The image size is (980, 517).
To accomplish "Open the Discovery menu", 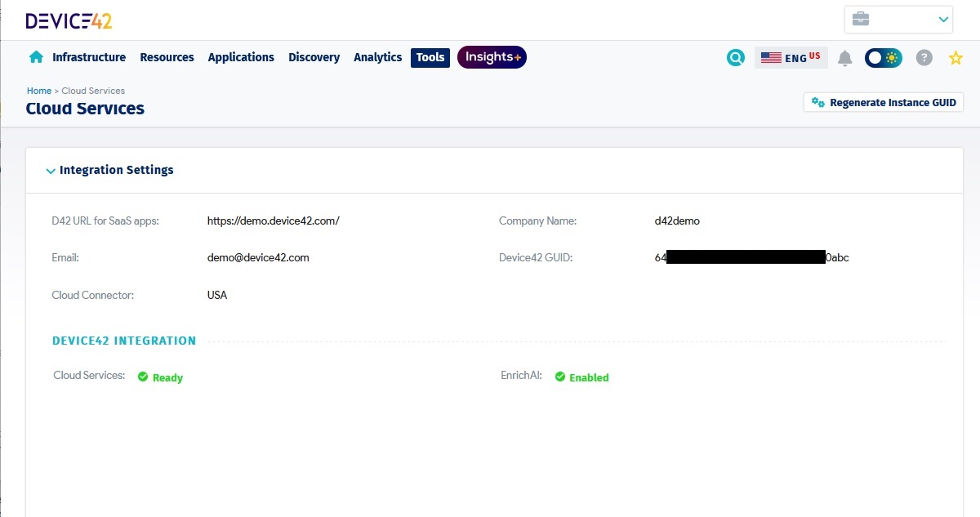I will [314, 57].
